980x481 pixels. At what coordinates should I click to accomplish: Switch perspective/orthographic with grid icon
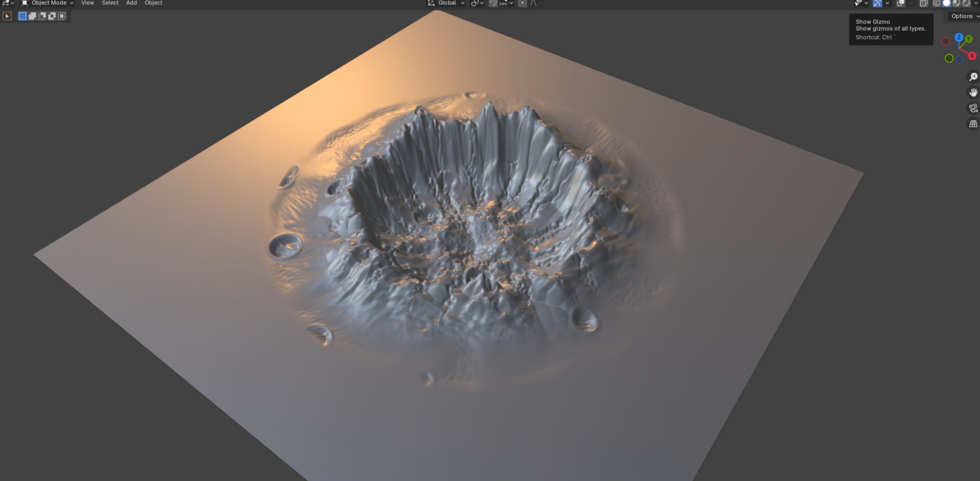point(973,123)
